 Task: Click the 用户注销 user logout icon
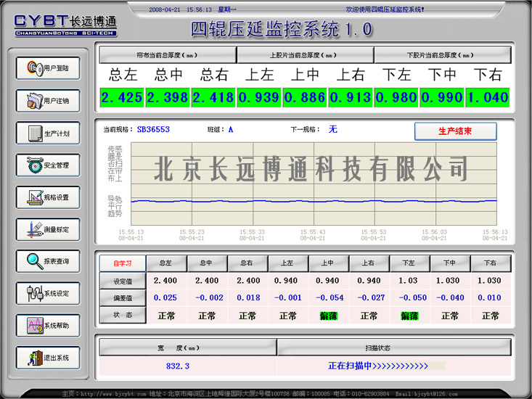point(48,101)
